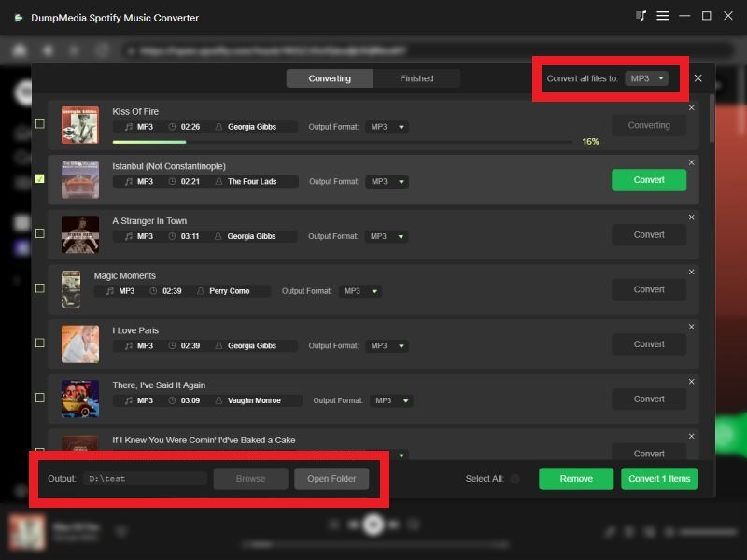Click Convert for A Stranger In Town

pos(649,235)
